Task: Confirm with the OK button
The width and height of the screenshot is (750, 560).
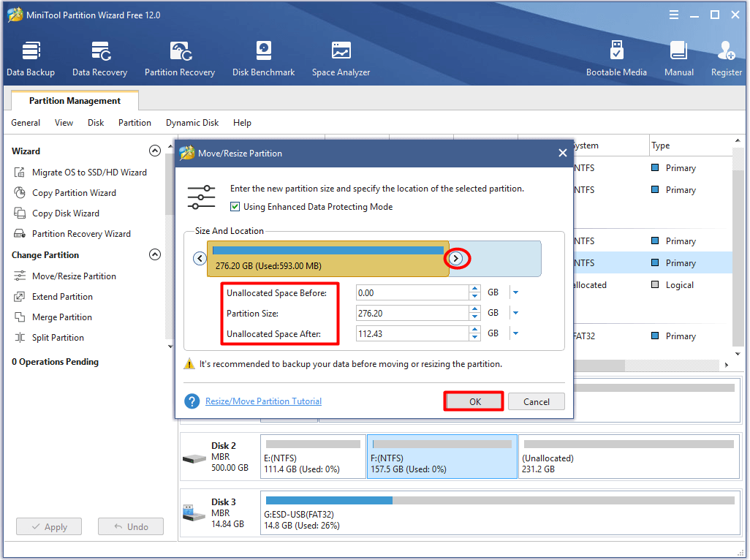Action: pos(474,401)
